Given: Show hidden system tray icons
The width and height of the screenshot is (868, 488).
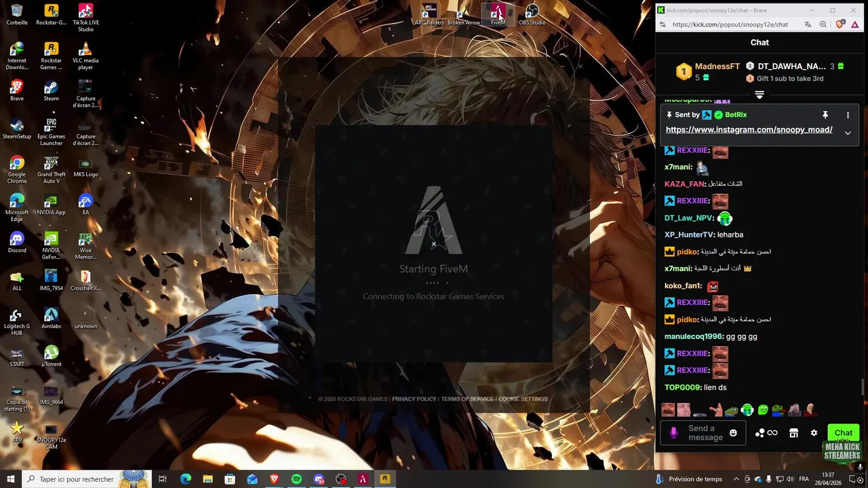Looking at the screenshot, I should (x=736, y=479).
